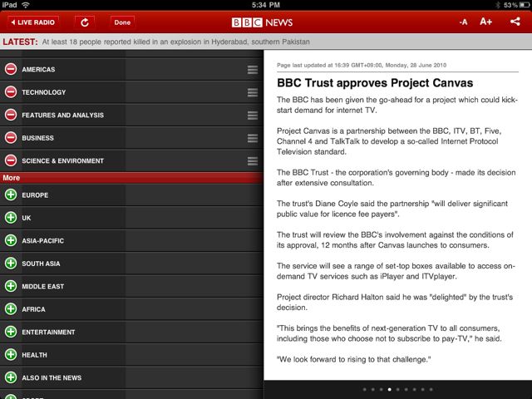
Task: Remove Science & Environment with its minus icon
Action: point(11,160)
